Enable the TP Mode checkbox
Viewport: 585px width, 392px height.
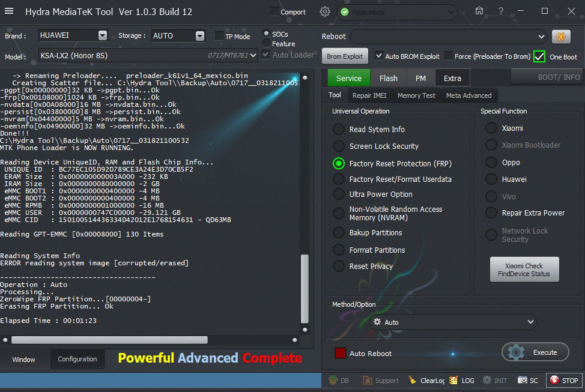pyautogui.click(x=219, y=36)
